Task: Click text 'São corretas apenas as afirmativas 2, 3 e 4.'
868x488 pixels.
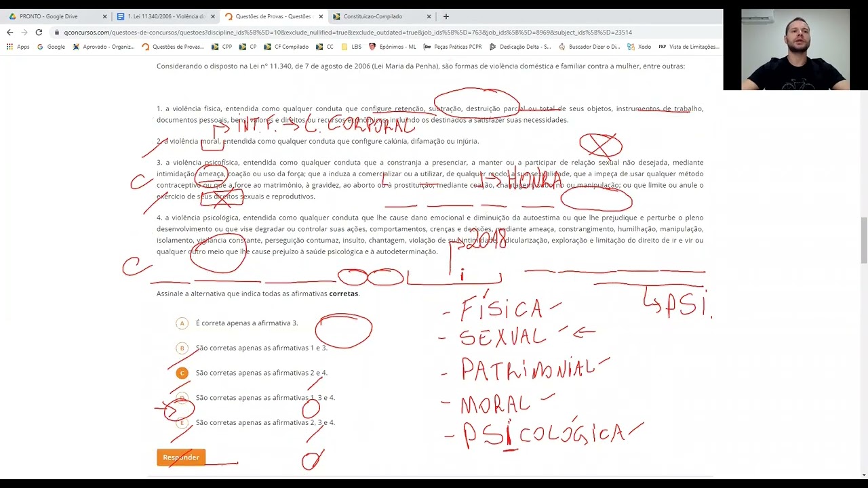Action: pos(265,423)
